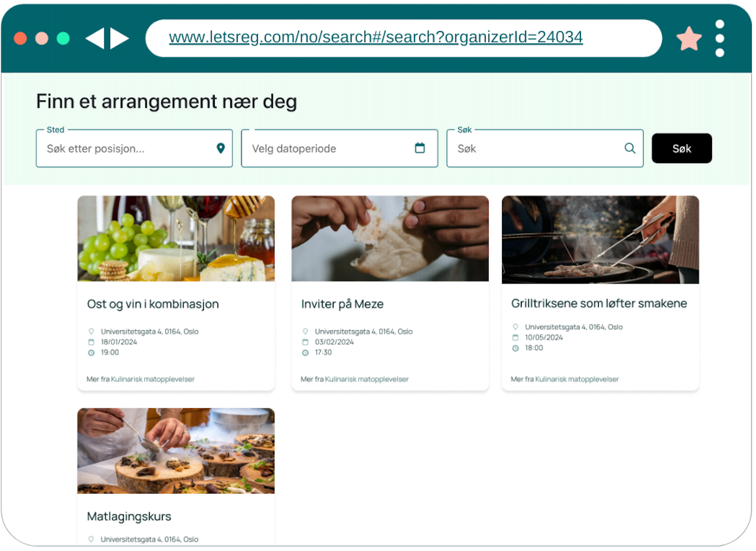
Task: Click the clock icon beside 17:30
Action: pos(306,353)
